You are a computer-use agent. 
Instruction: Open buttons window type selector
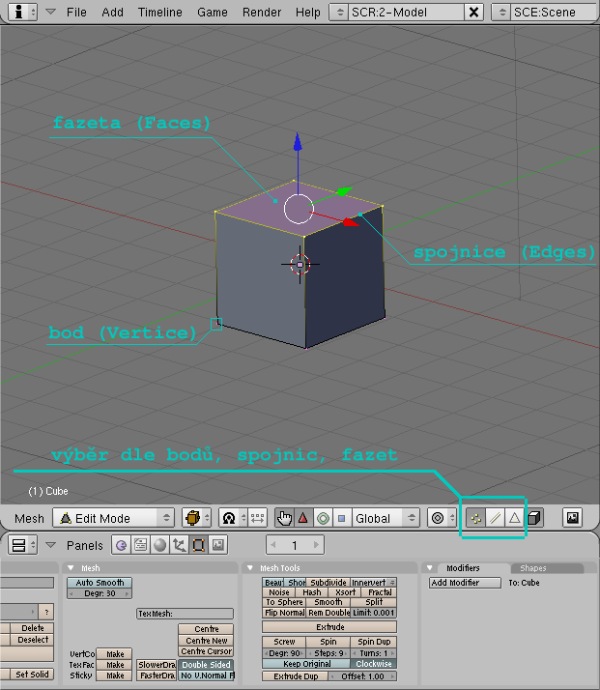pos(23,545)
